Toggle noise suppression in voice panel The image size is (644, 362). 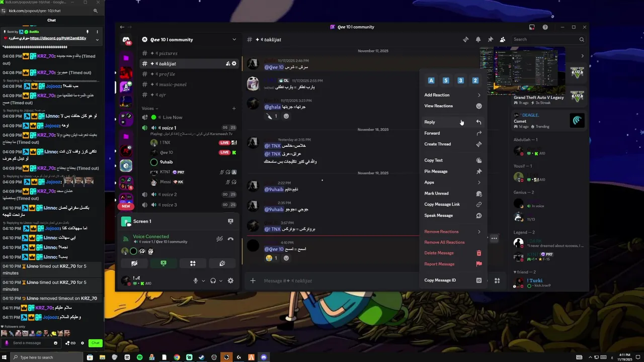pyautogui.click(x=219, y=239)
